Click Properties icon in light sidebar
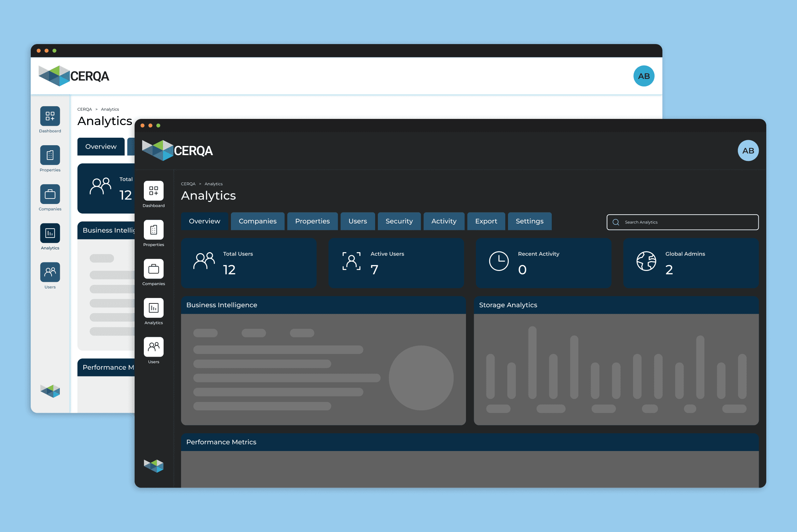797x532 pixels. coord(50,155)
